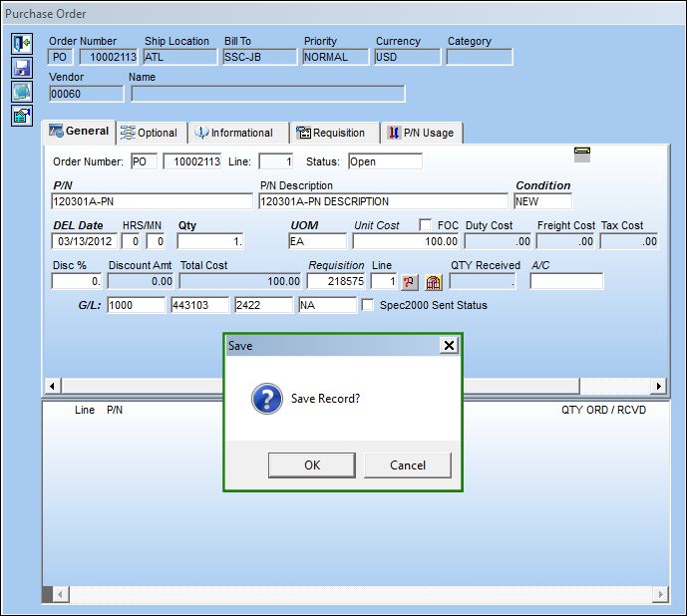Click the minutes field under HRS/MN
Screen dimensions: 687x616
click(156, 241)
